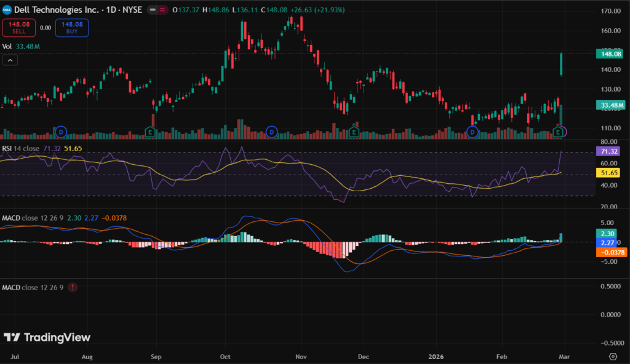The height and width of the screenshot is (364, 630).
Task: Click the Vol 33.48M volume legend
Action: point(21,45)
